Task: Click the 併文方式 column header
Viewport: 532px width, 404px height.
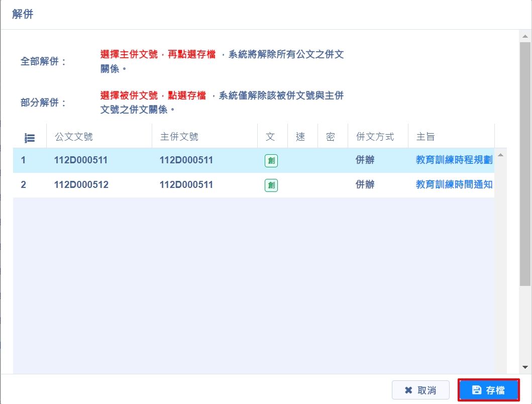Action: [375, 137]
